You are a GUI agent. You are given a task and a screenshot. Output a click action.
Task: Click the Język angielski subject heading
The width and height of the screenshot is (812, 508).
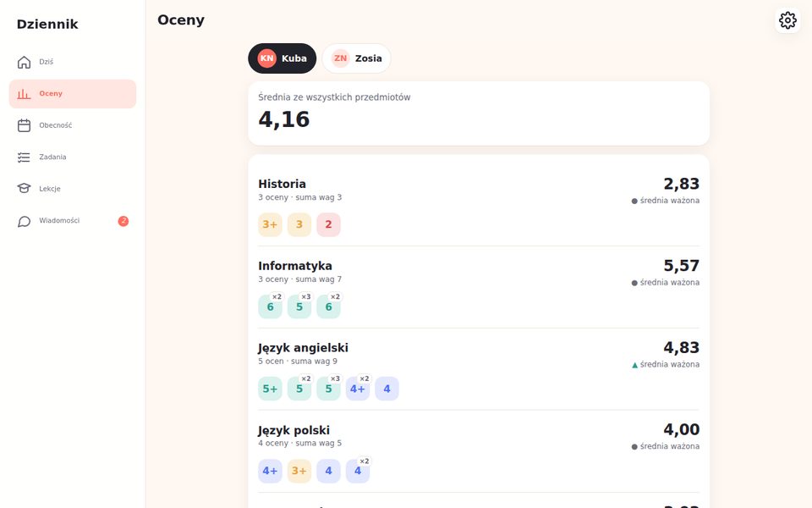click(x=303, y=348)
